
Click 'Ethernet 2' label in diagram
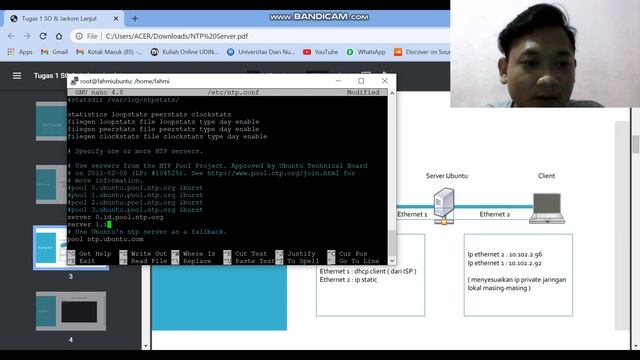click(494, 214)
